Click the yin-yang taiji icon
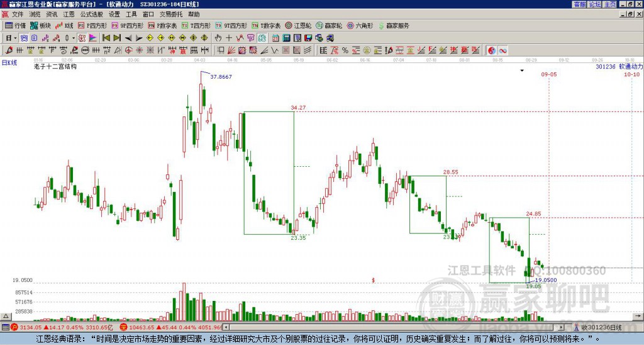644x345 pixels. click(x=491, y=50)
